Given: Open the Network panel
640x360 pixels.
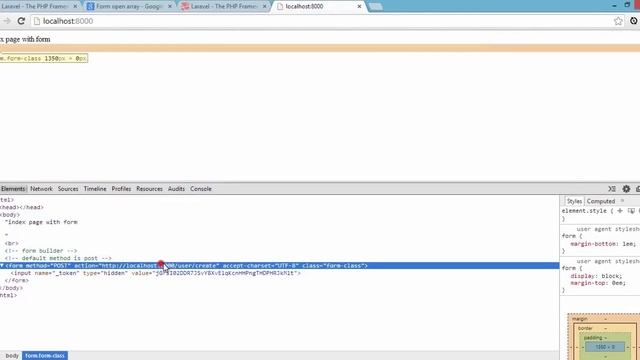Looking at the screenshot, I should pos(41,189).
